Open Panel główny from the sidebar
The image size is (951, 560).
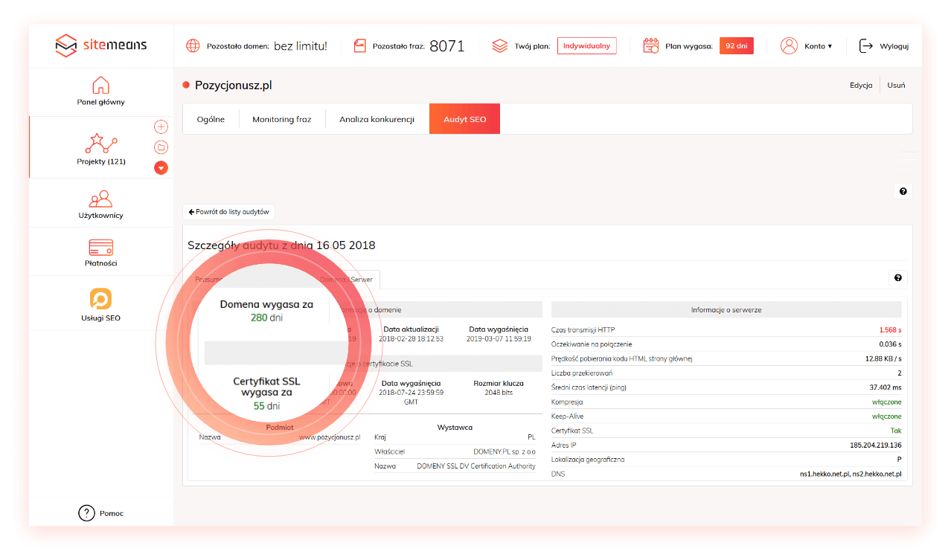click(x=100, y=91)
